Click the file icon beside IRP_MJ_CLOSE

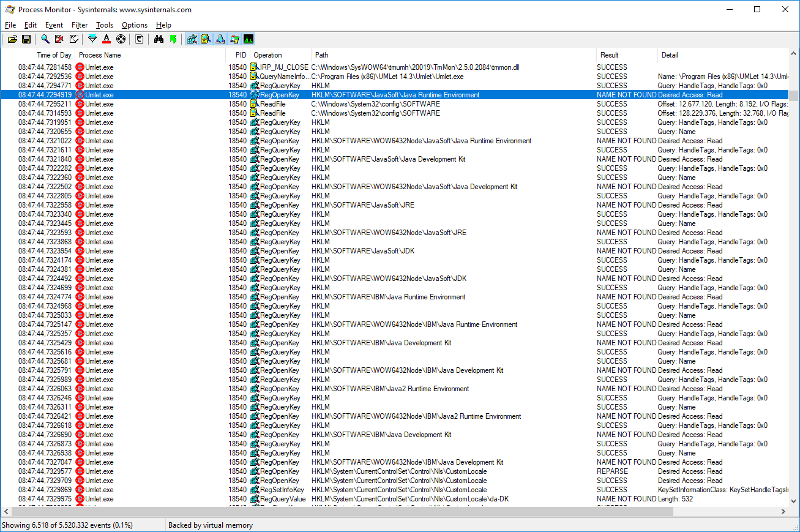click(x=255, y=67)
